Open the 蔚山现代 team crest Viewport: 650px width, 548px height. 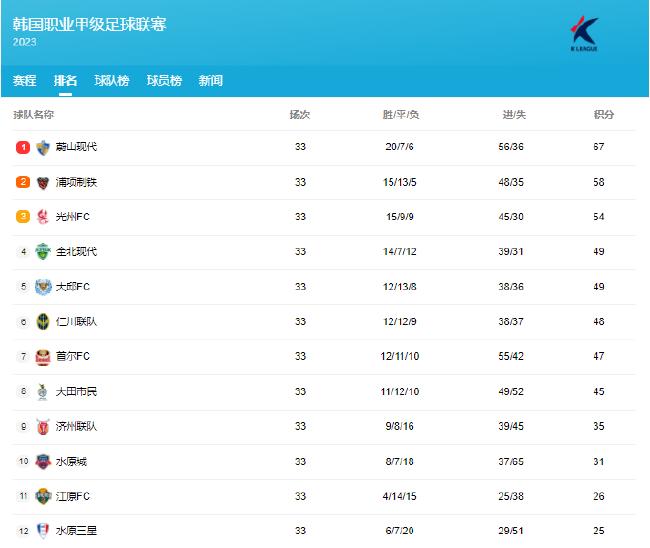point(43,147)
